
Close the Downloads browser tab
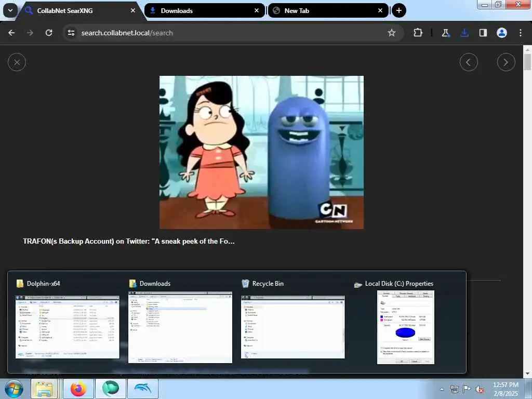[x=257, y=10]
